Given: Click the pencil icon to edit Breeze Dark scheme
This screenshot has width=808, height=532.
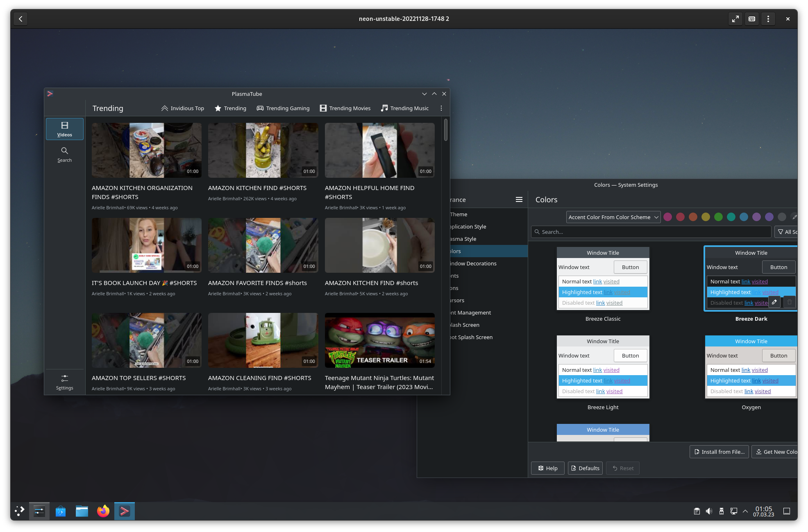Looking at the screenshot, I should pos(774,302).
